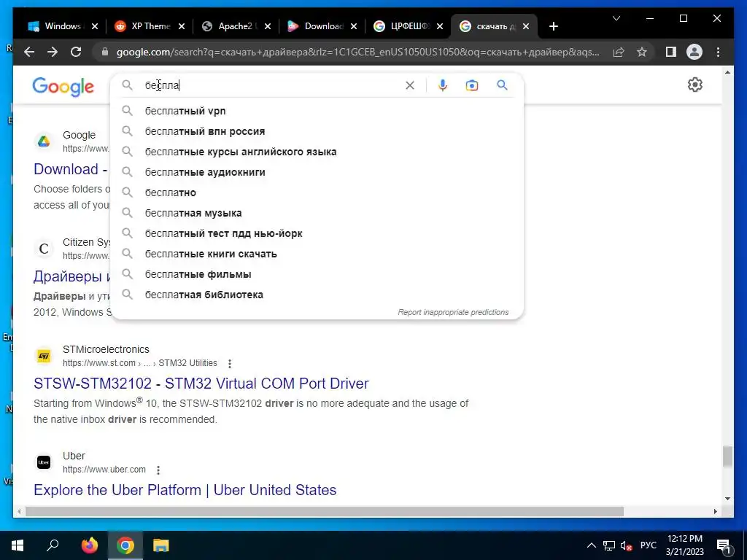Open the Chrome side panel
The width and height of the screenshot is (747, 560).
click(x=671, y=52)
